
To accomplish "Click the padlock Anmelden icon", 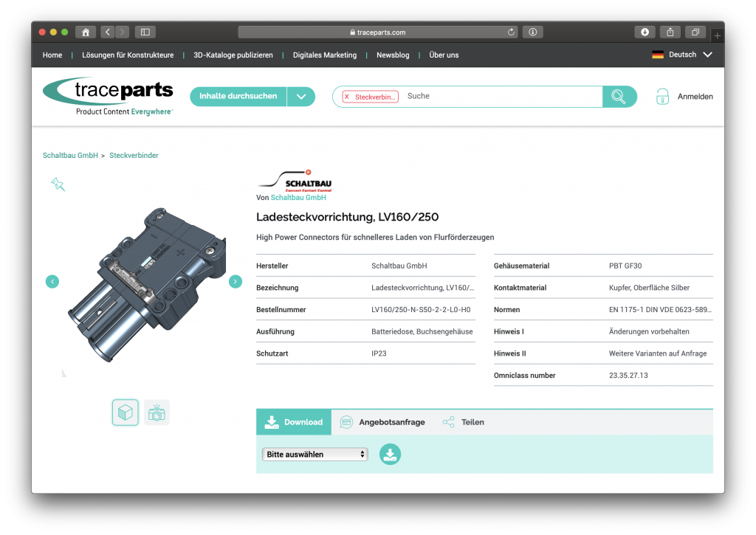I will click(662, 97).
